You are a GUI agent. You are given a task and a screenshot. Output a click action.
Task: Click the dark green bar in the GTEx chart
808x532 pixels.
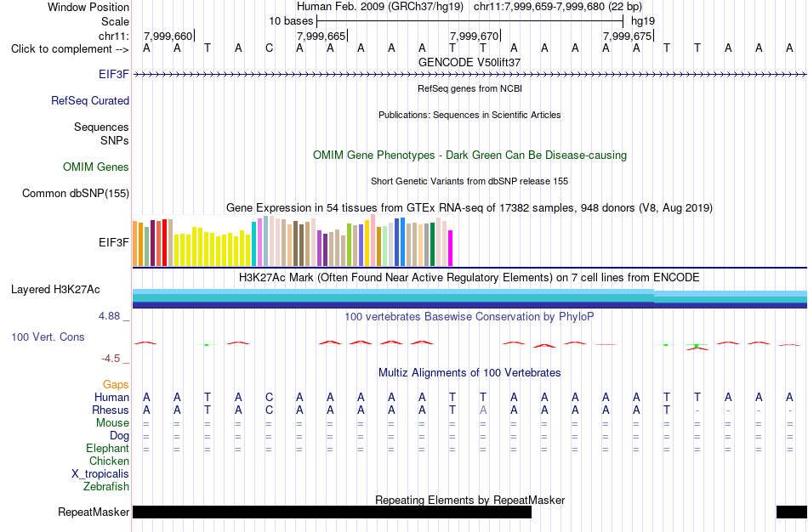432,244
